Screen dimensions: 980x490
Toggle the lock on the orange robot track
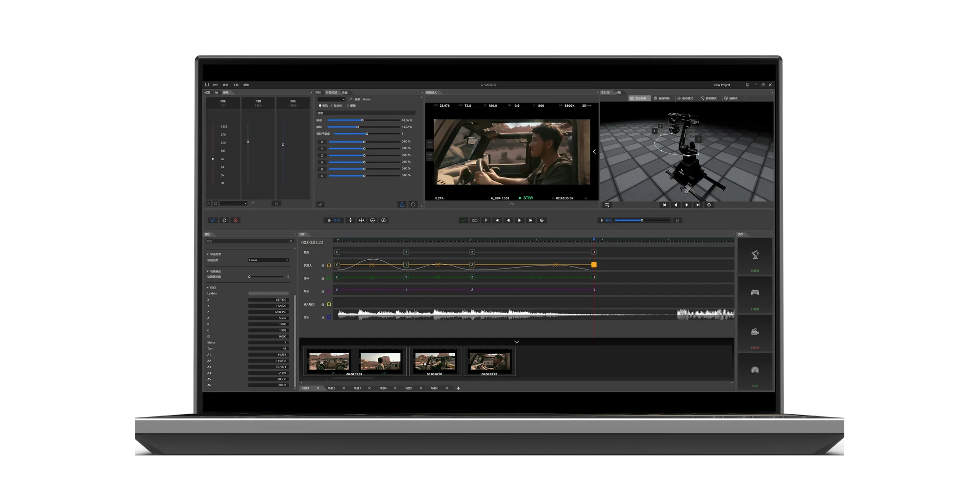click(x=323, y=266)
